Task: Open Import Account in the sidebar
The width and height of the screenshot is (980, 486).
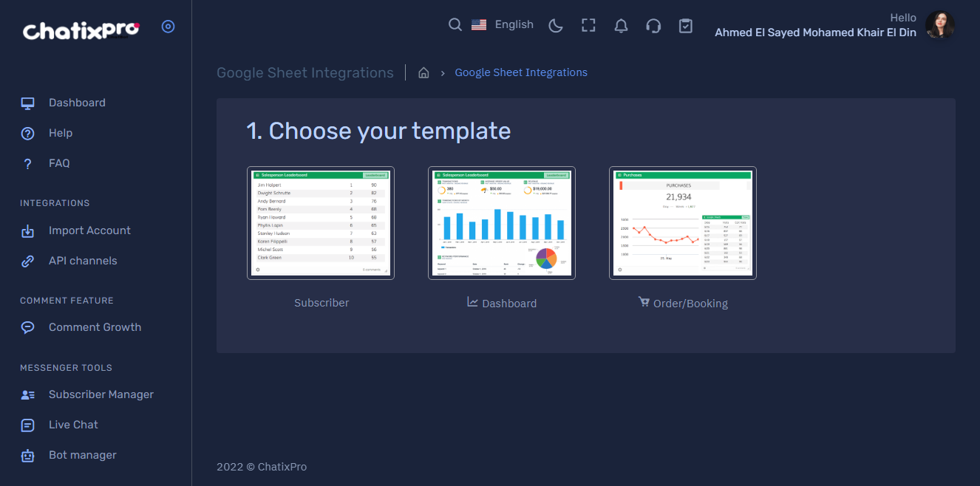Action: (x=89, y=230)
